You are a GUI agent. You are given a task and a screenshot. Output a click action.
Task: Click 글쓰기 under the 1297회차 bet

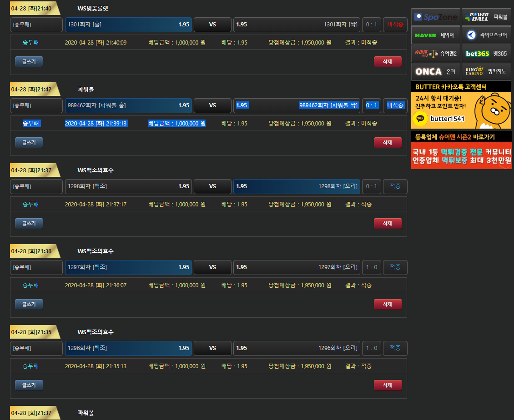pos(29,305)
